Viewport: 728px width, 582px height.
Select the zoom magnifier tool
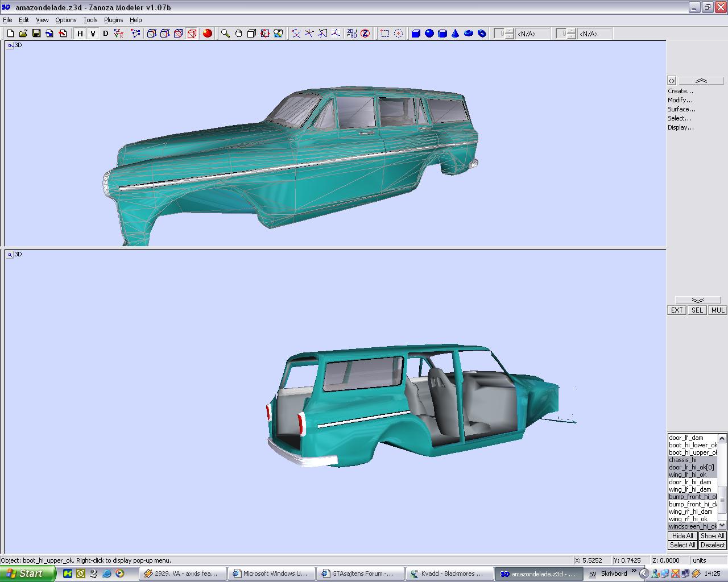click(x=225, y=34)
